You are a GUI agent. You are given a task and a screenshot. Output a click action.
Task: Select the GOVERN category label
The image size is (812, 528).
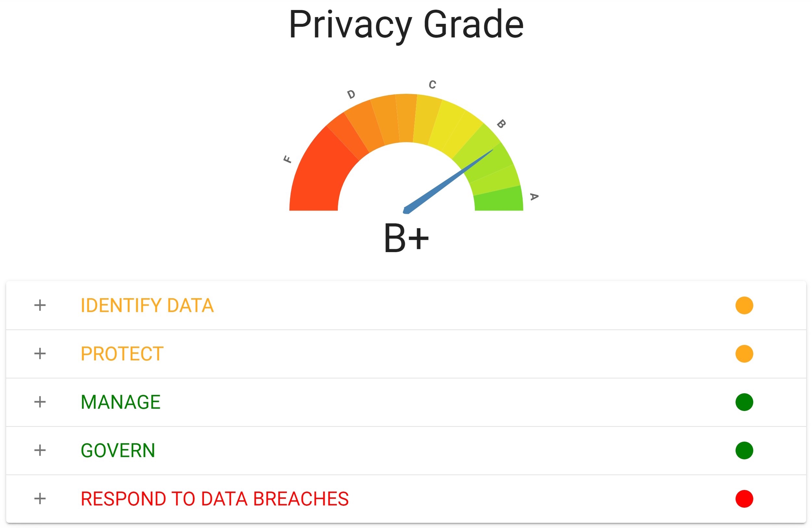click(x=118, y=450)
